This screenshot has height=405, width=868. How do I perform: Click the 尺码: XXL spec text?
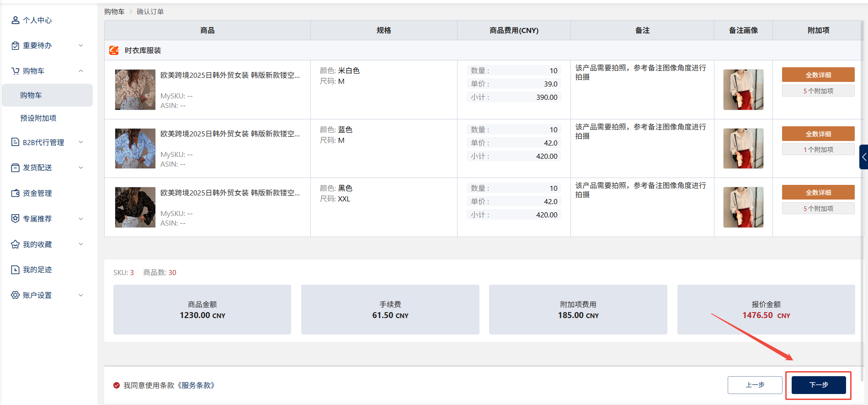click(335, 199)
